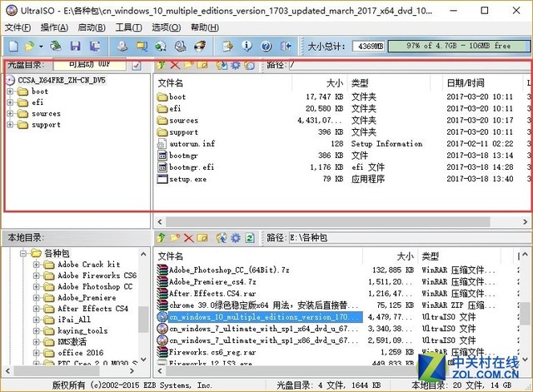Open the 帮助(H) menu

pos(205,27)
